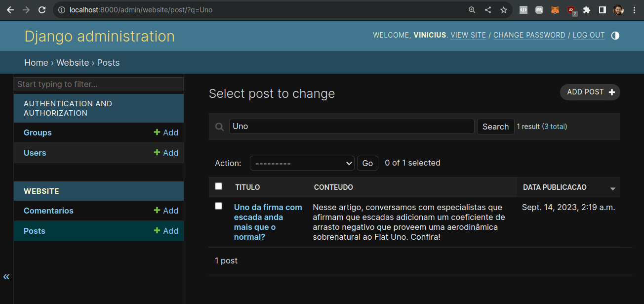The image size is (644, 304).
Task: Check the select-all checkbox in header
Action: [219, 186]
